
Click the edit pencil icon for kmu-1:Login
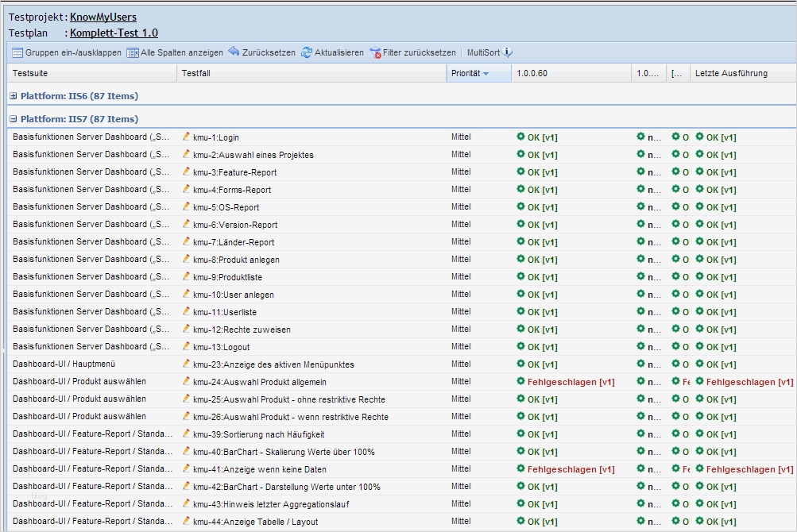187,137
